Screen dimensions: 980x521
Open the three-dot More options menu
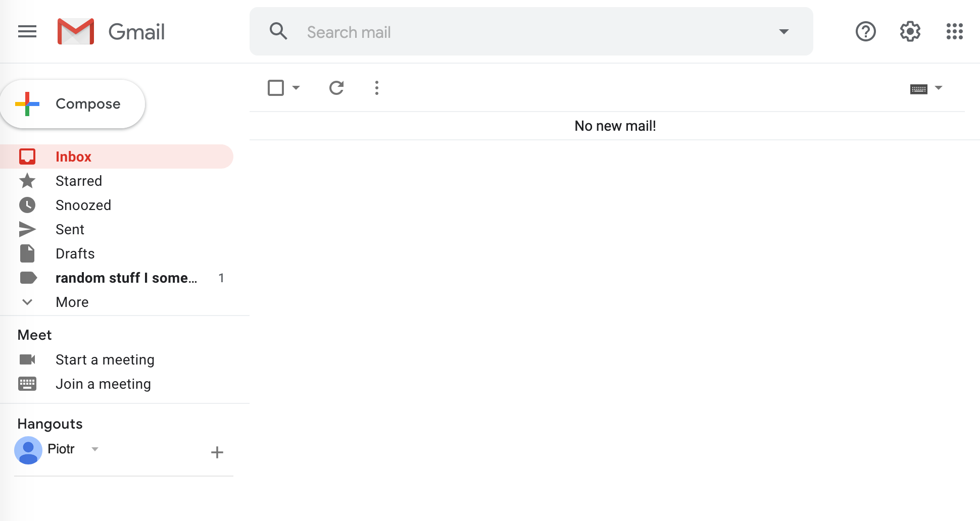(377, 88)
